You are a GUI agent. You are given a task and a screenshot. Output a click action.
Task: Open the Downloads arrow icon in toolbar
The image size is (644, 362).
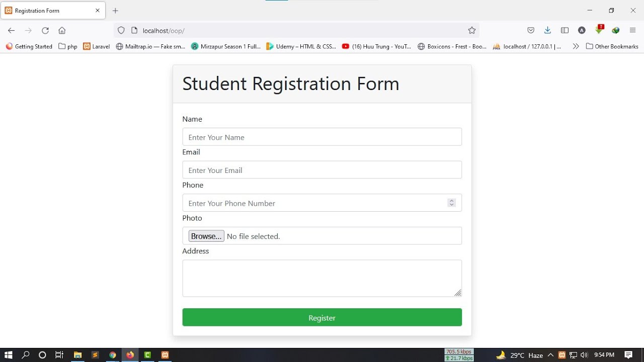pos(547,31)
